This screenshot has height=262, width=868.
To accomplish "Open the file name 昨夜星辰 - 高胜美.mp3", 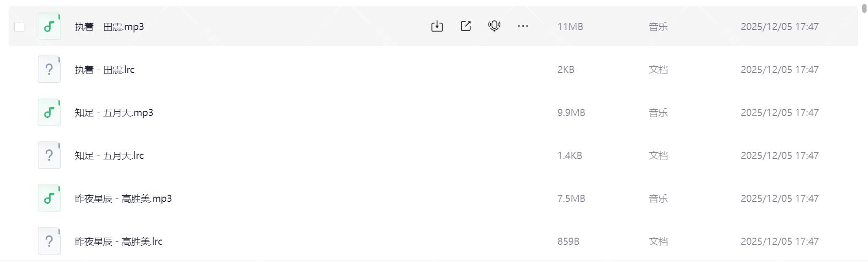I will (123, 199).
